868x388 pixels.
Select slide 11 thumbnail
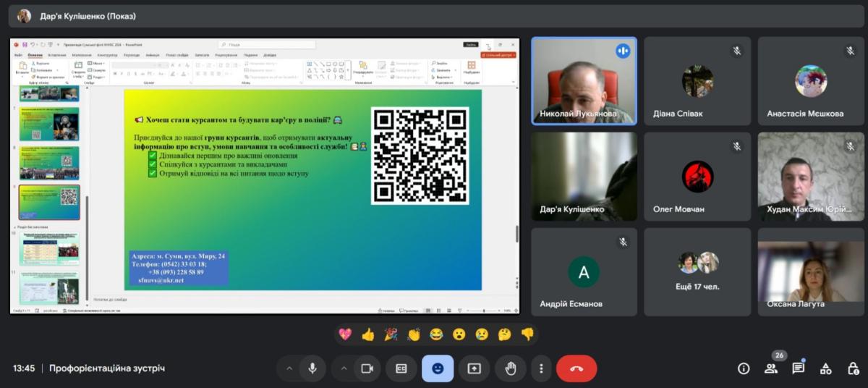[50, 288]
